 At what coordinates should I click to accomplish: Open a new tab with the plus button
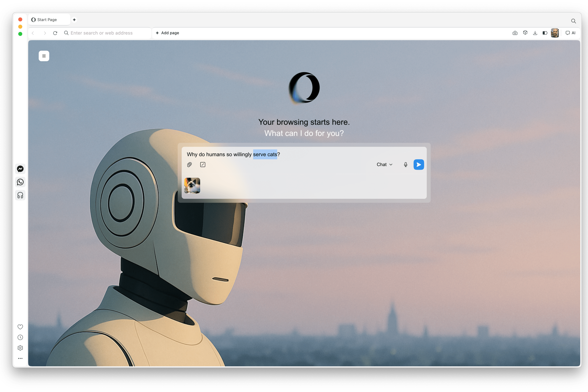(74, 20)
